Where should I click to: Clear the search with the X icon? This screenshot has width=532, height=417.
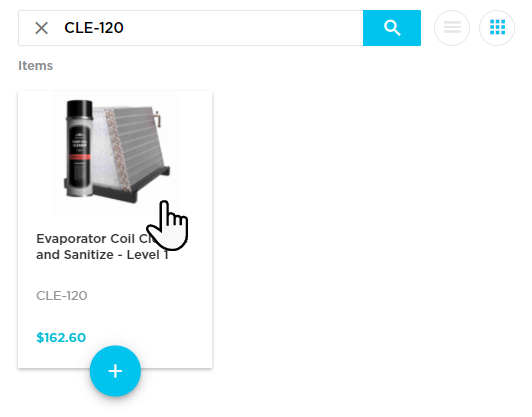point(41,28)
